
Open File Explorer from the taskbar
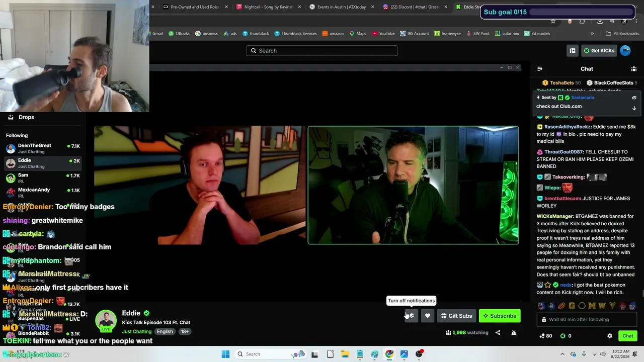click(x=345, y=354)
